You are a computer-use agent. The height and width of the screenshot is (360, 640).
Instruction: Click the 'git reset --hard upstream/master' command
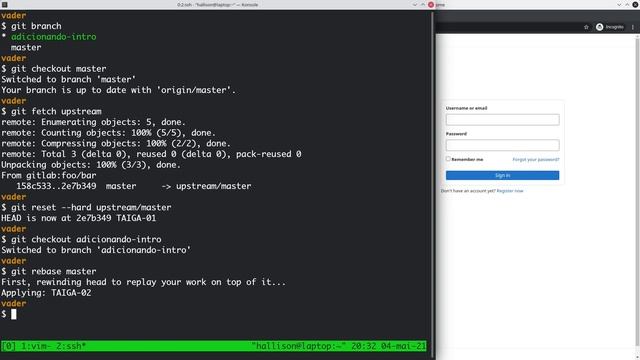pos(86,207)
